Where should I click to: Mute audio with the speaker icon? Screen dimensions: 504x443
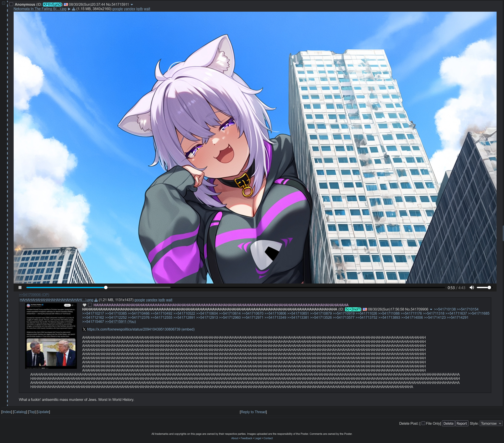[x=472, y=288]
